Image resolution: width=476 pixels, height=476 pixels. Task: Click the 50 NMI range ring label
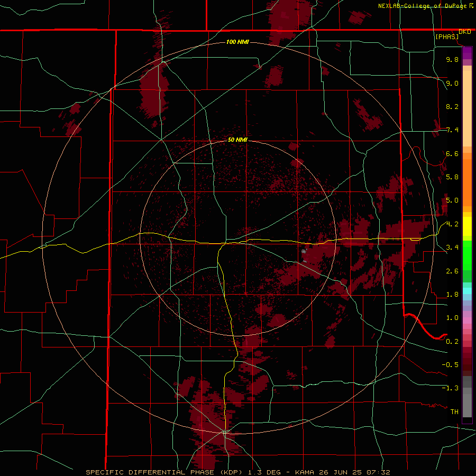click(237, 140)
